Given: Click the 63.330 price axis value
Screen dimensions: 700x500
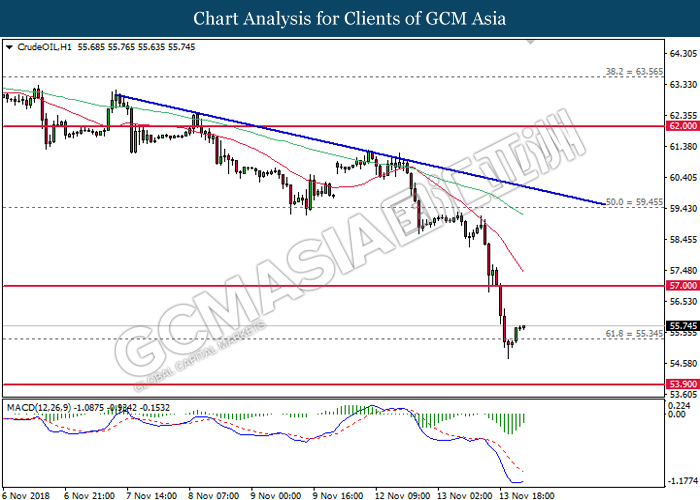Looking at the screenshot, I should [683, 84].
